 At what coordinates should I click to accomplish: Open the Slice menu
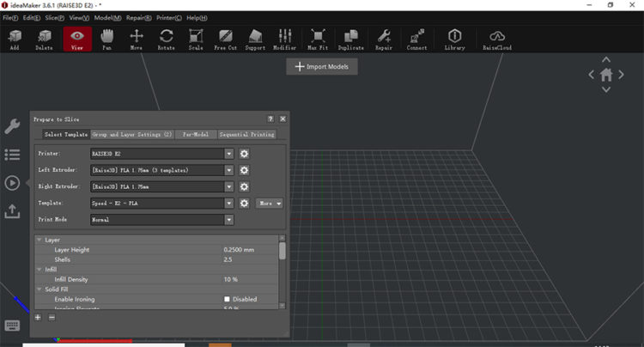tap(55, 18)
